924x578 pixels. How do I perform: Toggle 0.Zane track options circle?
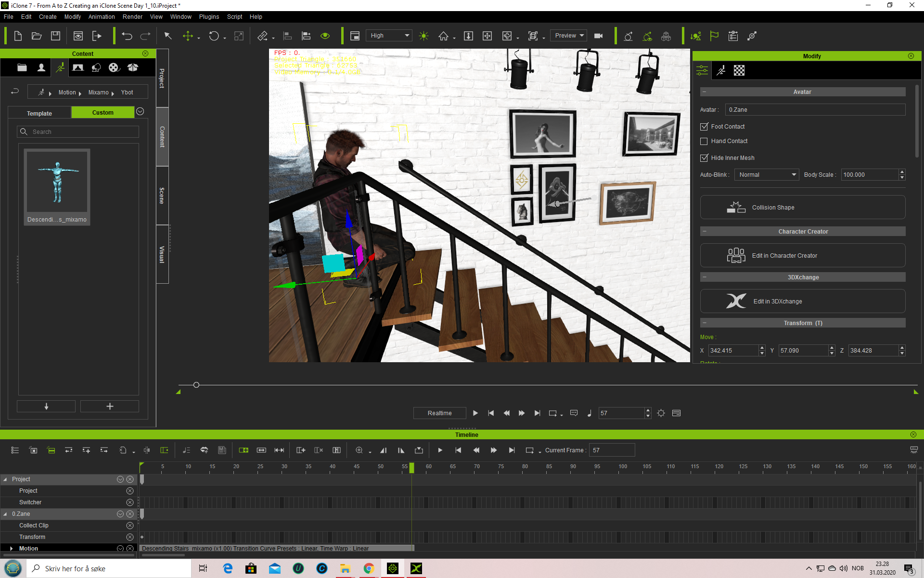point(120,514)
